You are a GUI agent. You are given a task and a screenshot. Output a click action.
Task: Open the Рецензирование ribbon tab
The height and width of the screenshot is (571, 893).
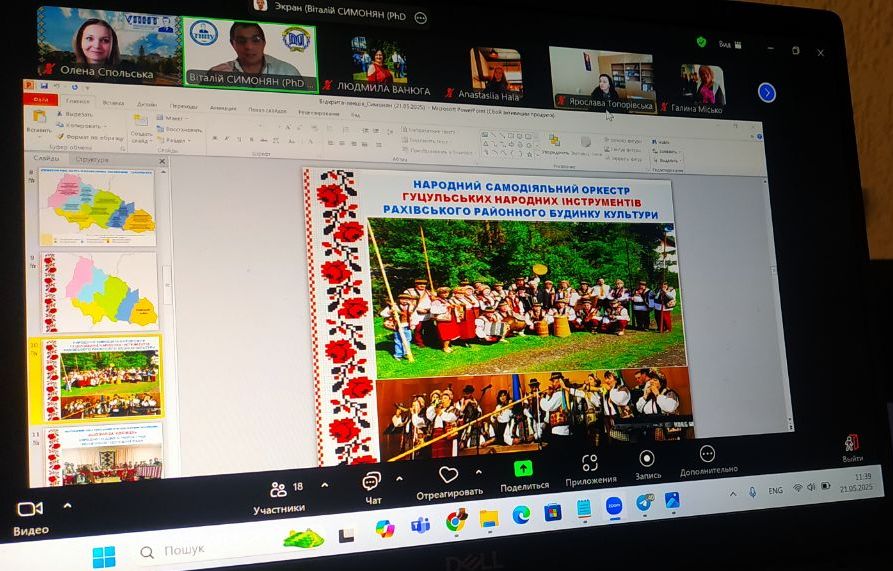[x=319, y=113]
